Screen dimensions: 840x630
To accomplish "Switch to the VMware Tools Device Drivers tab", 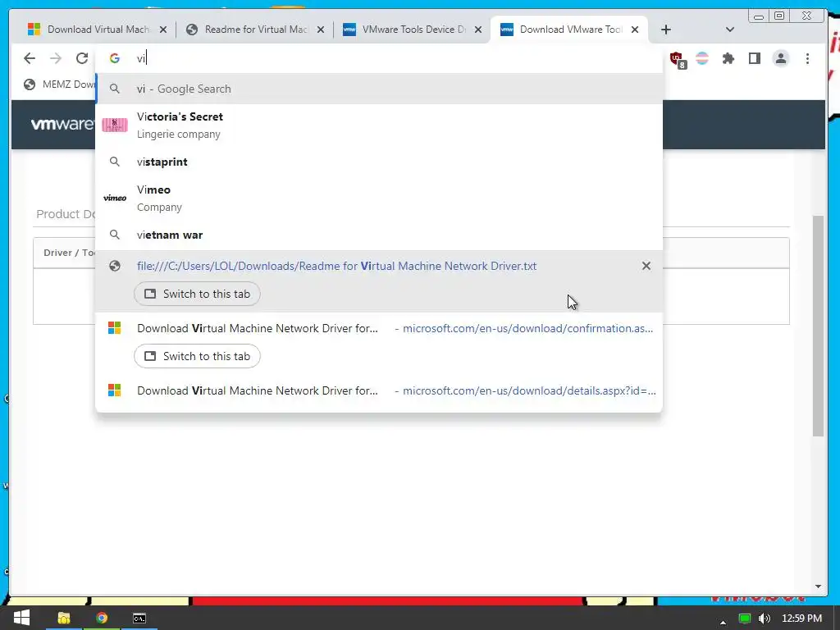I will (413, 30).
